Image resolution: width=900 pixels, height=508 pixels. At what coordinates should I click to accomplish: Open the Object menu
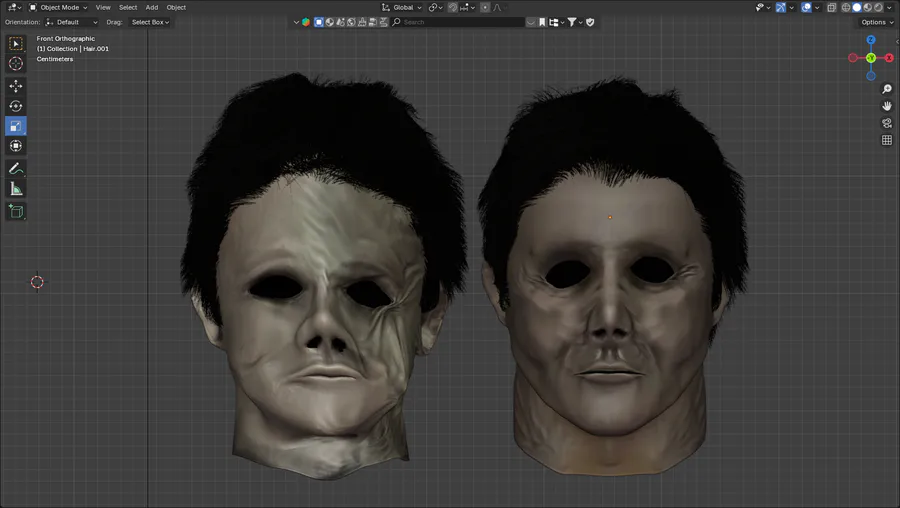click(176, 7)
